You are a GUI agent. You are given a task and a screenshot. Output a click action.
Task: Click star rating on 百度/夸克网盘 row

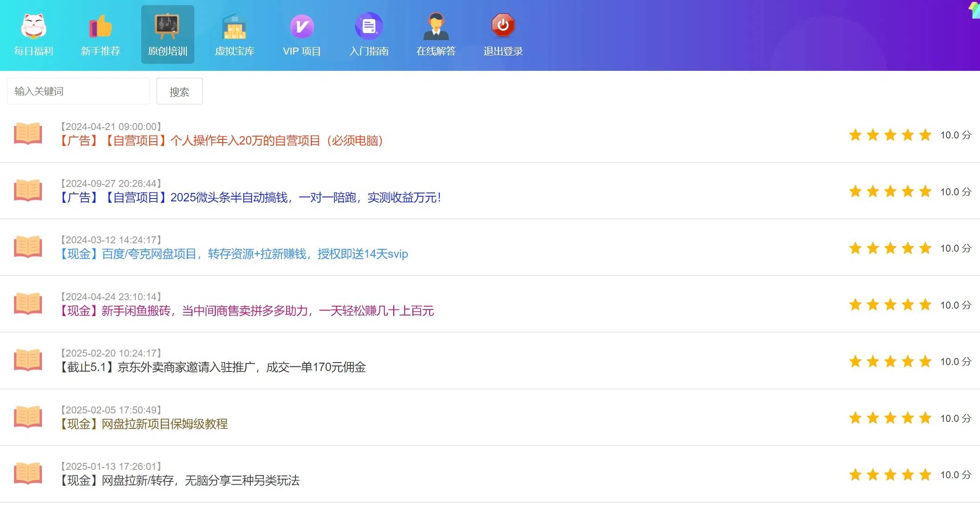pyautogui.click(x=890, y=248)
